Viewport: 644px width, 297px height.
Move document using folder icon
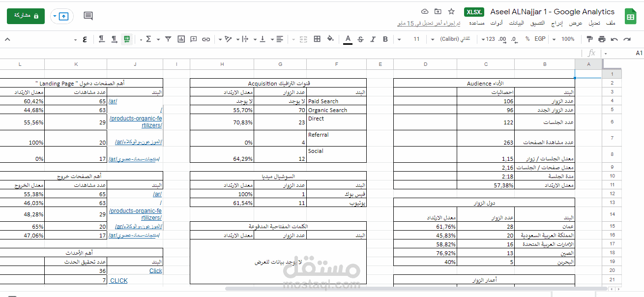click(x=438, y=12)
